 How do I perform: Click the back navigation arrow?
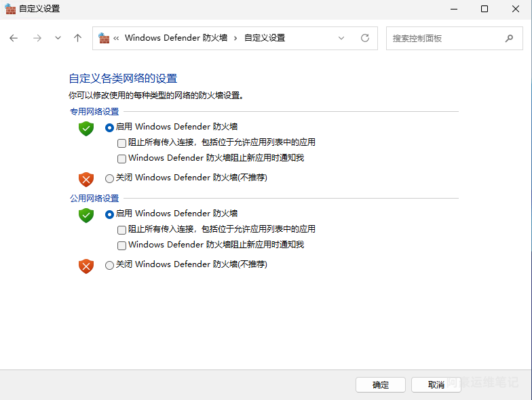(x=14, y=39)
